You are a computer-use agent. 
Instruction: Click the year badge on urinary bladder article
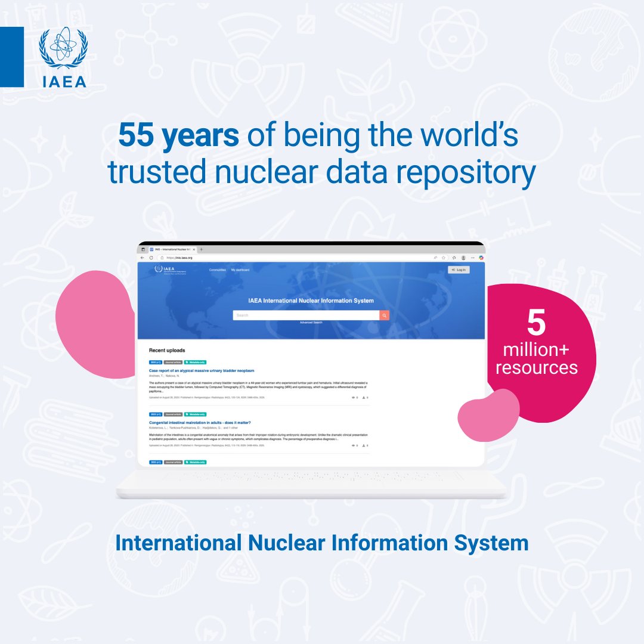point(156,363)
